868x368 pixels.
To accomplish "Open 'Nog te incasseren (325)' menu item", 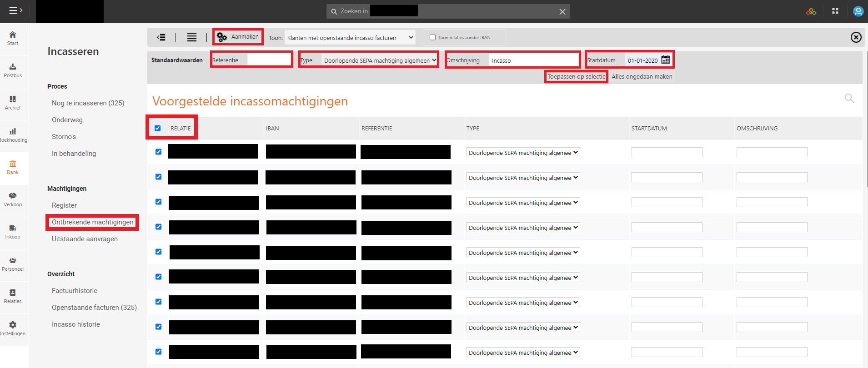I will click(x=88, y=103).
